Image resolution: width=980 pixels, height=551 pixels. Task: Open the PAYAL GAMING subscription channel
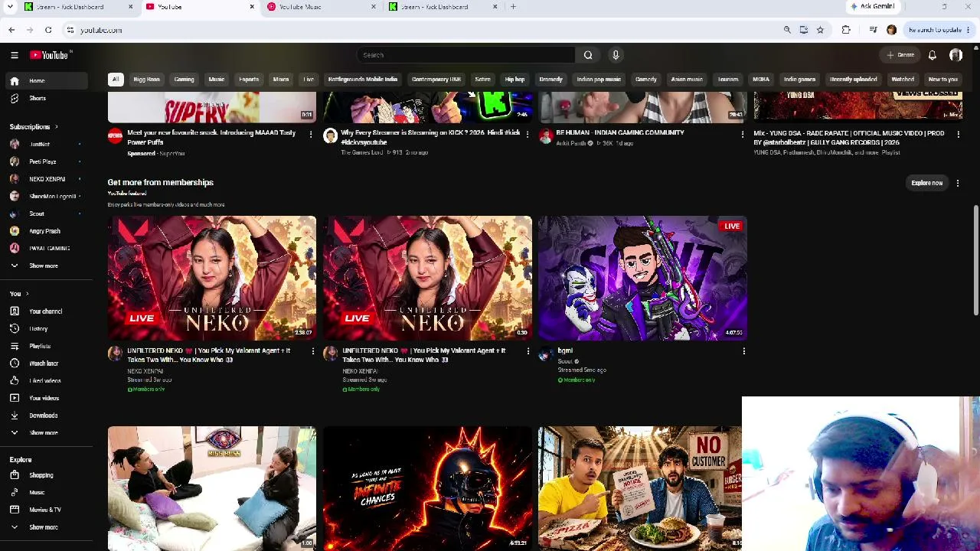coord(49,249)
